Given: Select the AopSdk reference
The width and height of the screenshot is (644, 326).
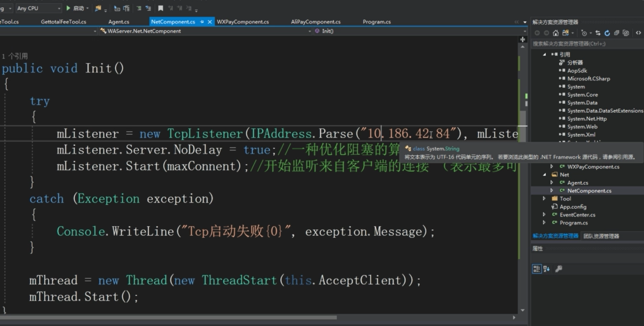Looking at the screenshot, I should click(577, 70).
